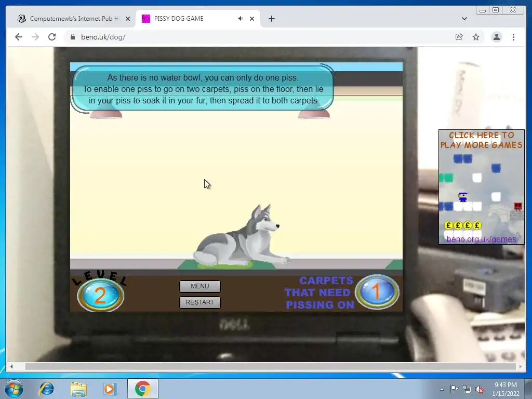The height and width of the screenshot is (399, 532).
Task: Go back to the previous page
Action: [19, 37]
